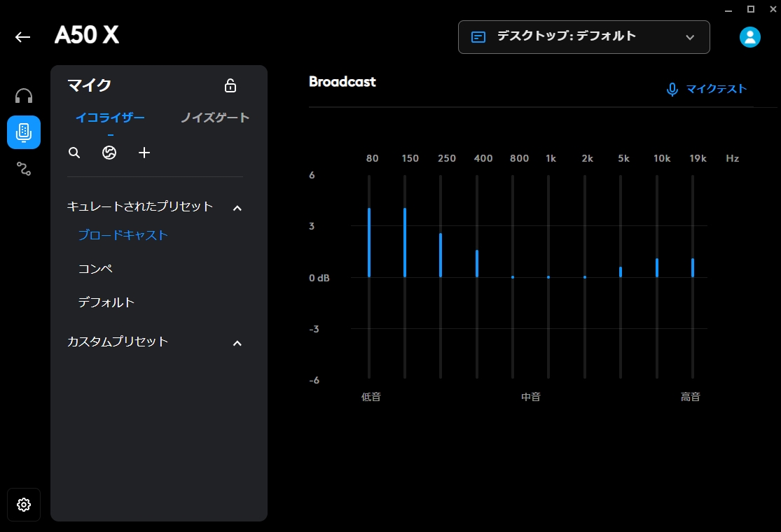
Task: Select the microphone settings icon
Action: click(x=23, y=132)
